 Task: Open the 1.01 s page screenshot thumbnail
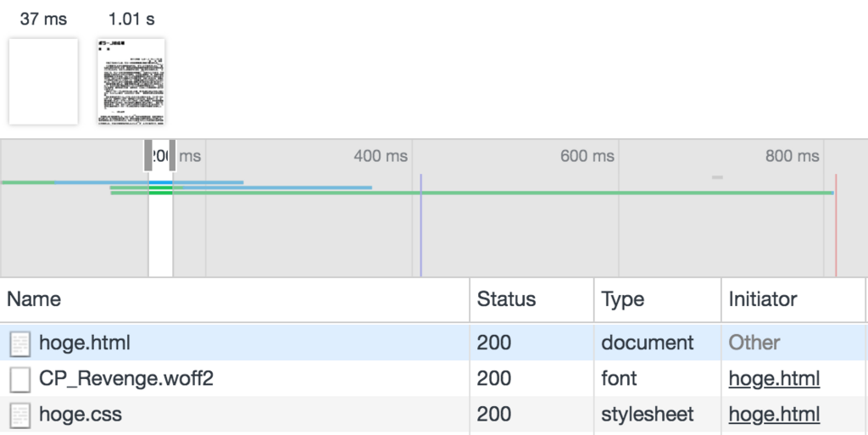[x=131, y=81]
